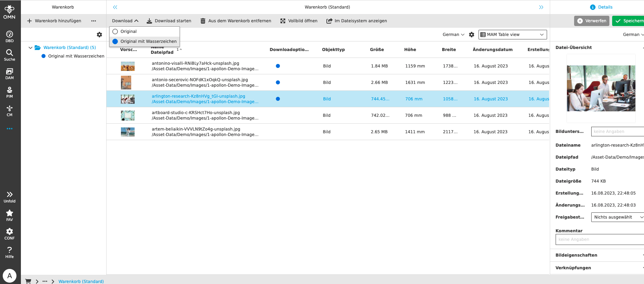Switch to the Details tab
Viewport: 644px width, 284px height.
coord(601,7)
